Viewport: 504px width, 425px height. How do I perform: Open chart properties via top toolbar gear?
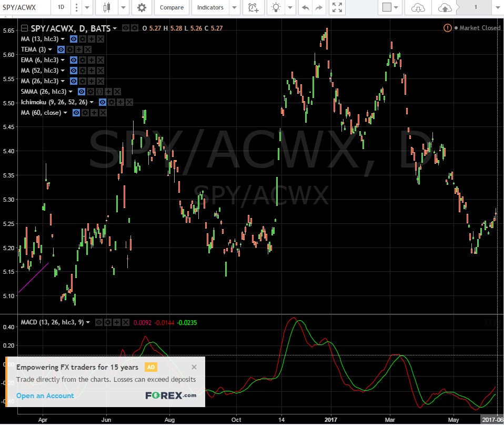point(142,7)
